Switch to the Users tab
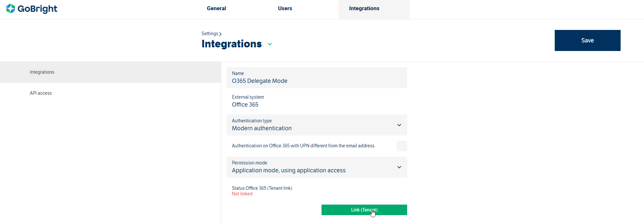 285,9
